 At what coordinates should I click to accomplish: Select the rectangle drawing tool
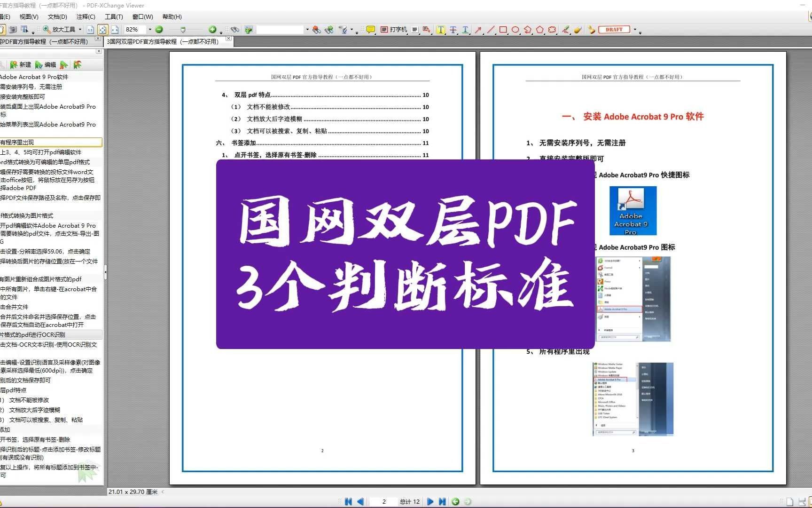point(503,30)
